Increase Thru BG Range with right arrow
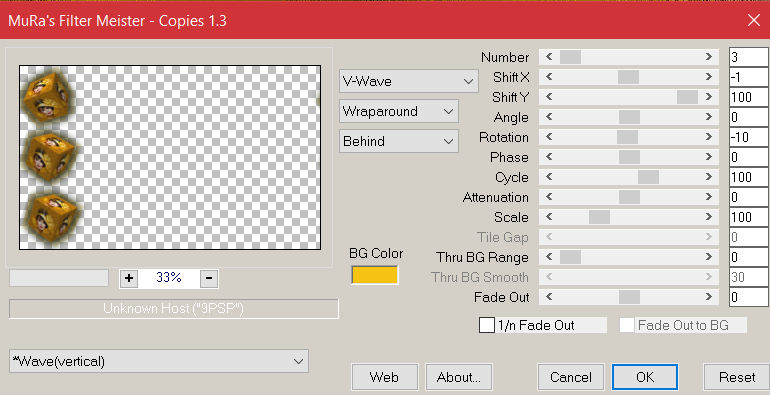Viewport: 770px width, 395px height. tap(709, 256)
